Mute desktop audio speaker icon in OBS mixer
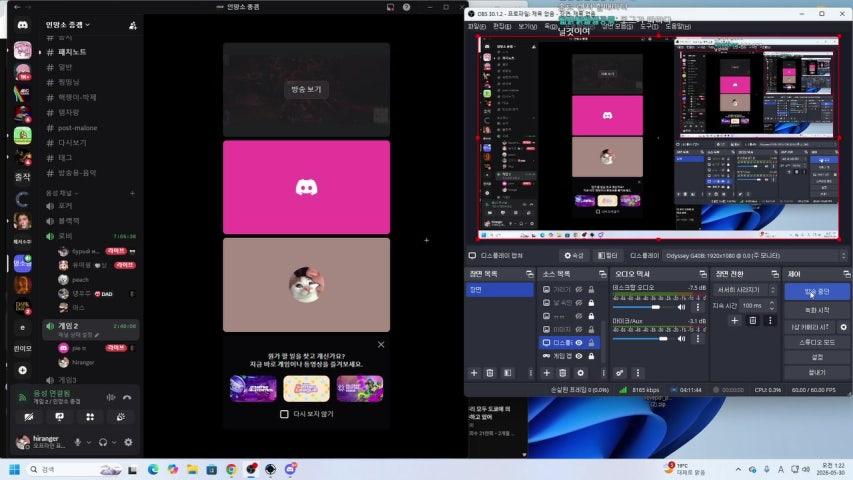This screenshot has height=480, width=853. click(682, 307)
